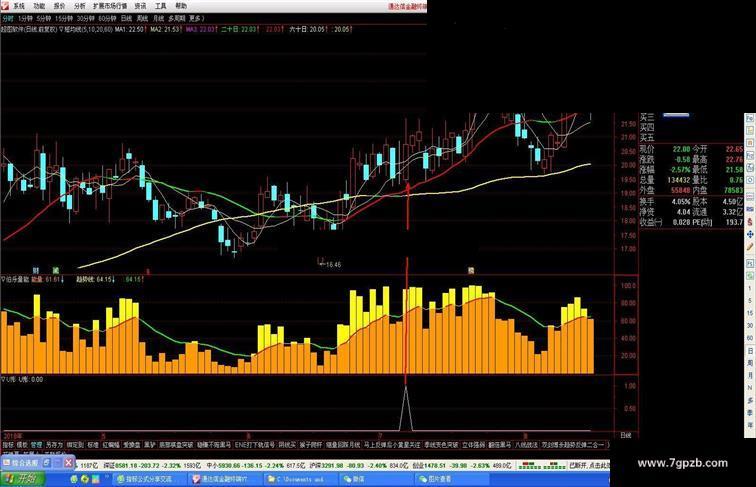Image resolution: width=756 pixels, height=487 pixels.
Task: Open the 系统 menu
Action: pyautogui.click(x=19, y=6)
